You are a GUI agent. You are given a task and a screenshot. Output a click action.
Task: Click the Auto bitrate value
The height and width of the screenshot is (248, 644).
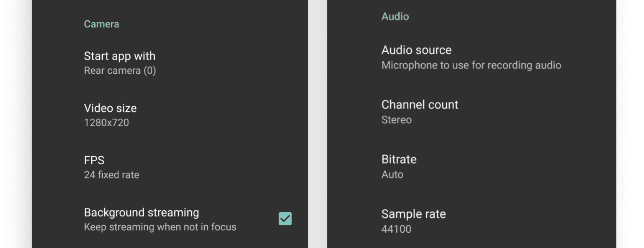coord(392,175)
